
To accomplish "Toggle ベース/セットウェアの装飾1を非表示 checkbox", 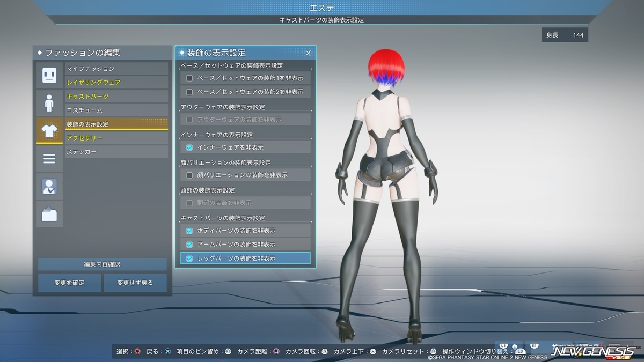I will pos(189,78).
